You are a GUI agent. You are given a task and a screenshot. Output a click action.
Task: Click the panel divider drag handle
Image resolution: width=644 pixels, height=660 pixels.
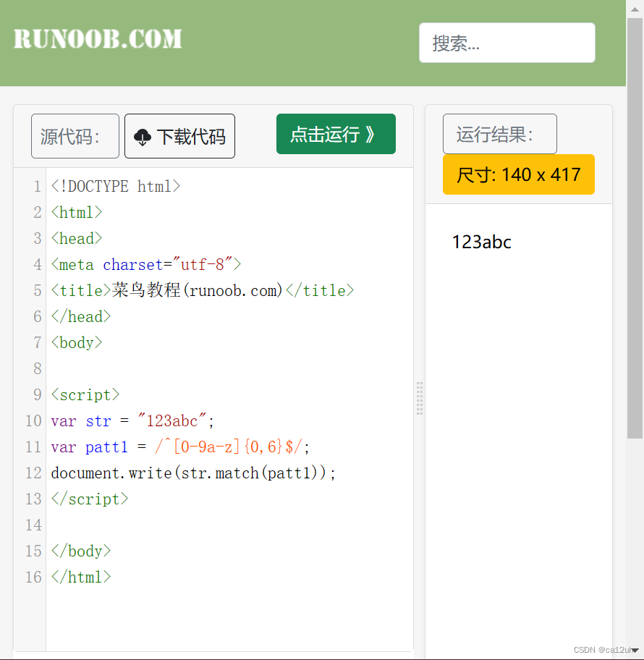(420, 398)
